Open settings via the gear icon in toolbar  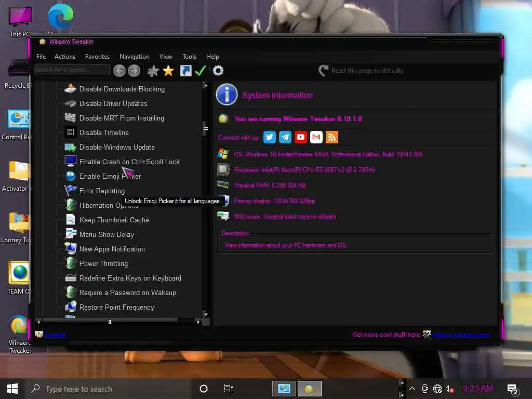218,71
